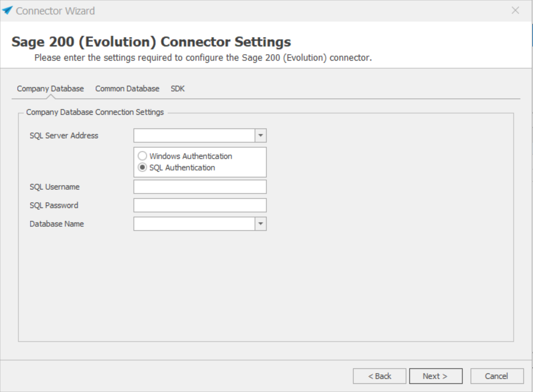This screenshot has width=533, height=392.
Task: Select the SDK tab
Action: point(178,89)
